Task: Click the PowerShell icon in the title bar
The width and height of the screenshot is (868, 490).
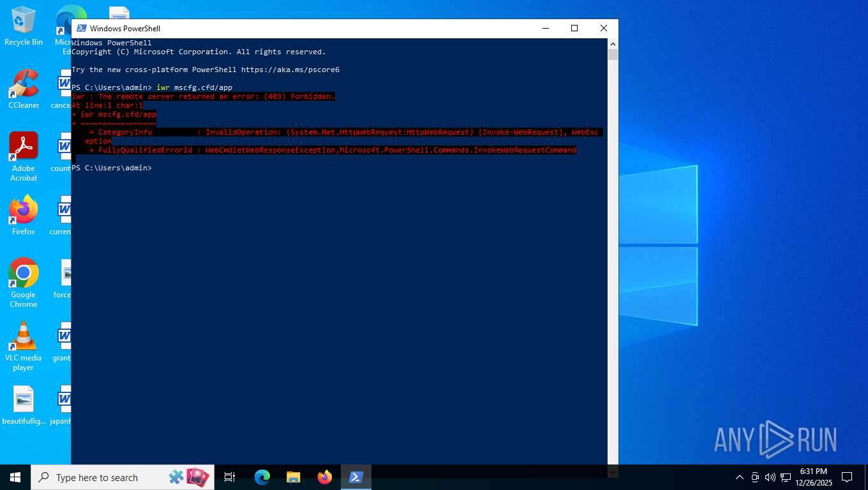Action: click(82, 28)
